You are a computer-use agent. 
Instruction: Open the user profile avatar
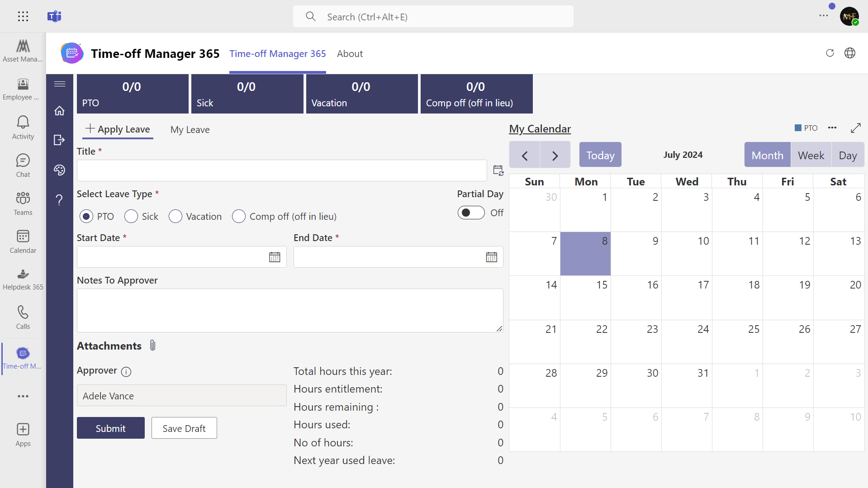click(849, 16)
